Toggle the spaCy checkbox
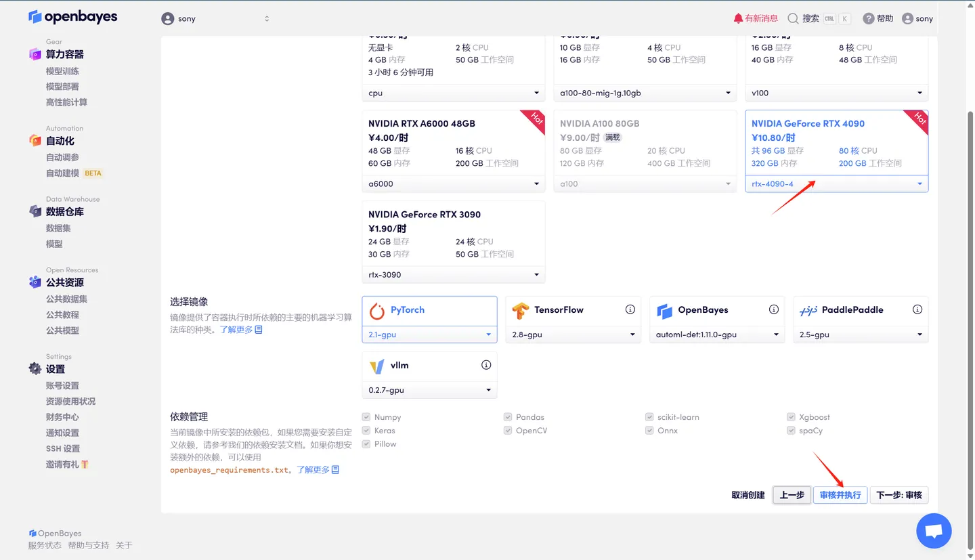The image size is (975, 560). [x=792, y=431]
